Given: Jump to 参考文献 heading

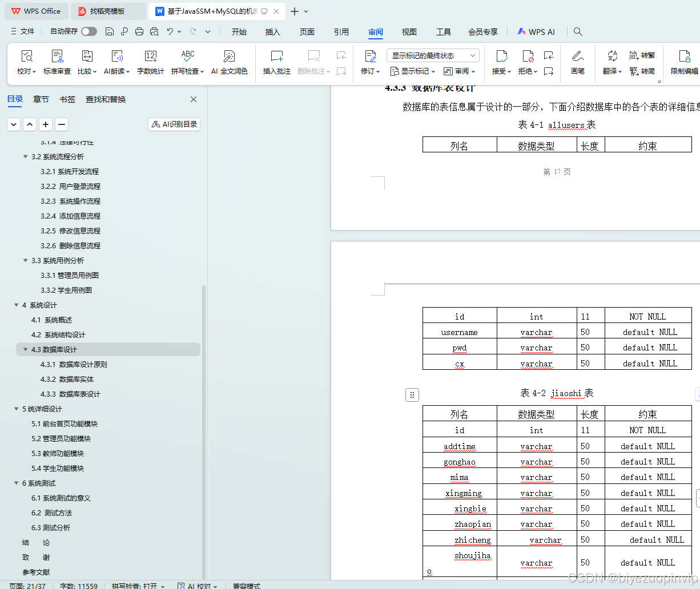Looking at the screenshot, I should coord(36,572).
